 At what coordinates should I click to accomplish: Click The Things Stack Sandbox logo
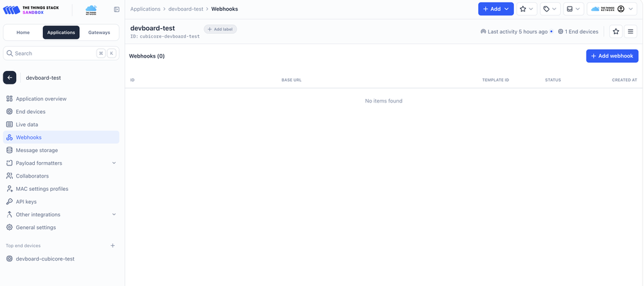[31, 9]
